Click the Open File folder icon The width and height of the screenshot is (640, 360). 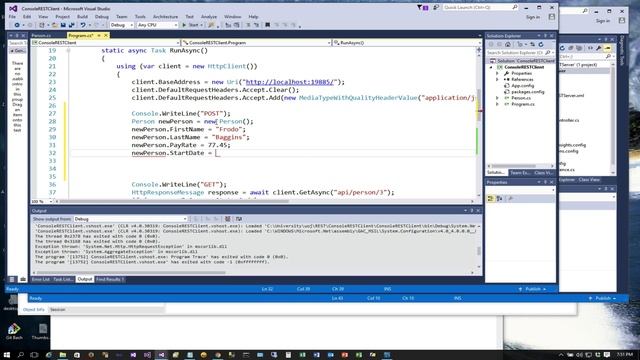54,25
